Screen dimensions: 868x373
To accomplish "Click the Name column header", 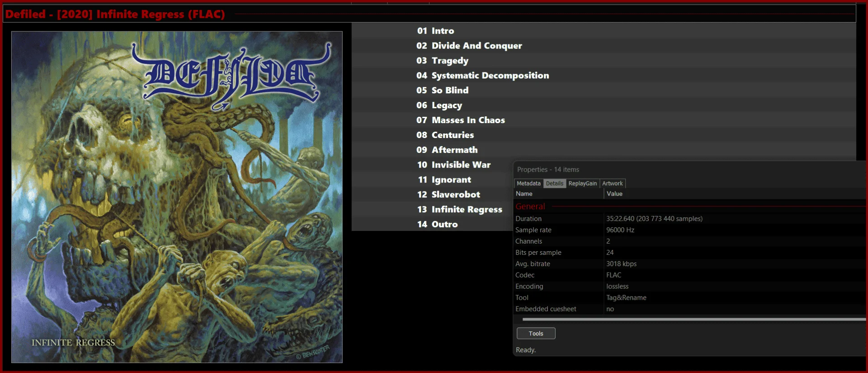I will point(559,194).
